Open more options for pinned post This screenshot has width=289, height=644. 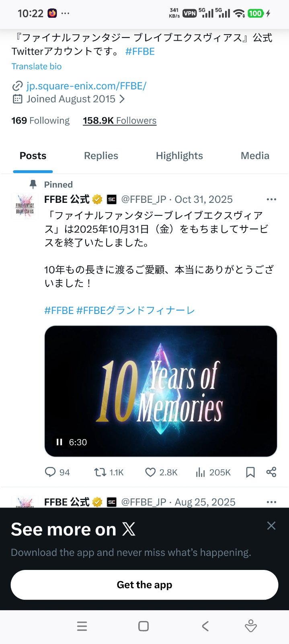[x=272, y=199]
